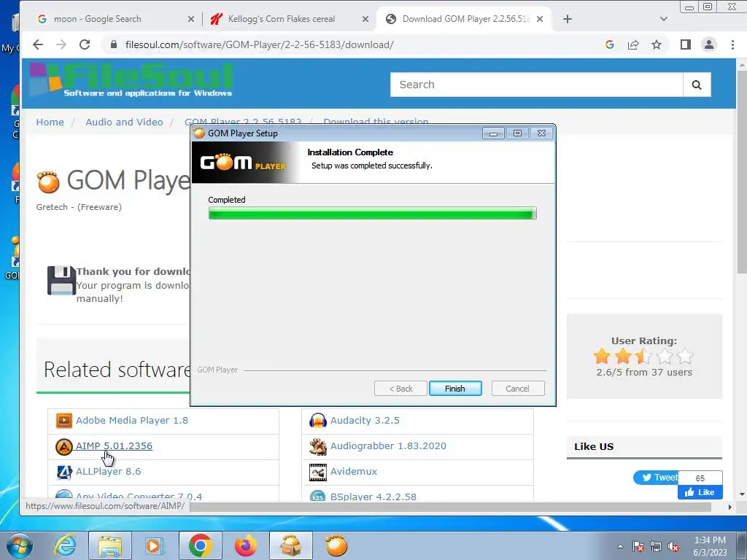The width and height of the screenshot is (747, 560).
Task: Click the share page icon
Action: point(633,44)
